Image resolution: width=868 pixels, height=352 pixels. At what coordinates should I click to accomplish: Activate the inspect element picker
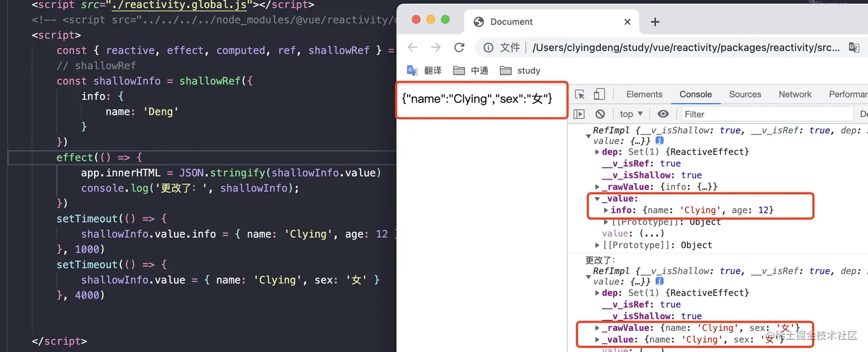(x=580, y=95)
